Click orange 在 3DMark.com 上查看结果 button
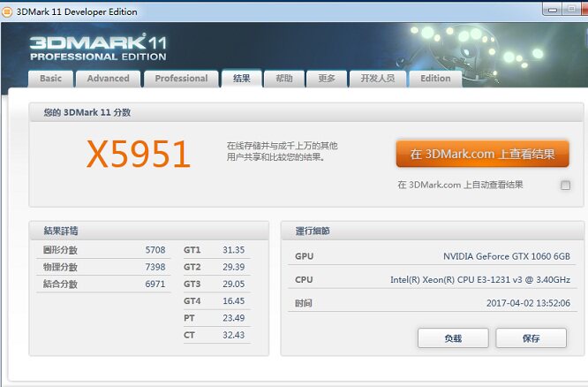 pos(482,154)
